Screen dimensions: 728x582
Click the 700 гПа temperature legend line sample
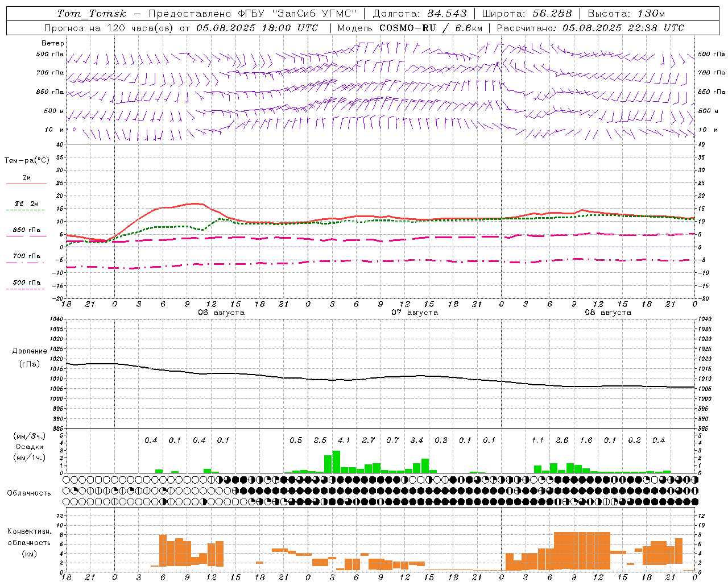click(26, 263)
